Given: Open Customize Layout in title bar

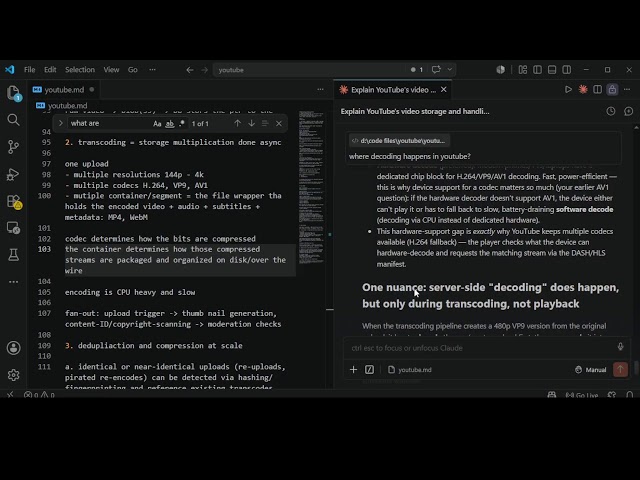Looking at the screenshot, I should pos(523,69).
